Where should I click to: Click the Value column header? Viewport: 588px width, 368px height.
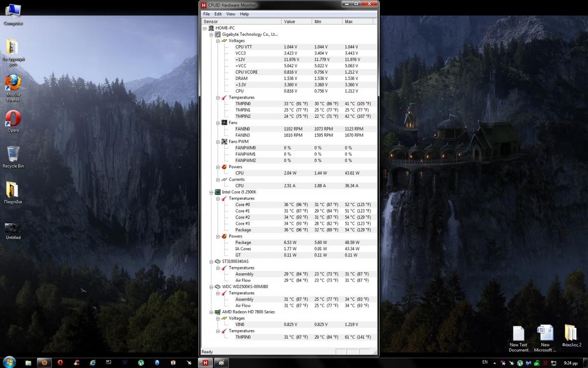(x=297, y=22)
